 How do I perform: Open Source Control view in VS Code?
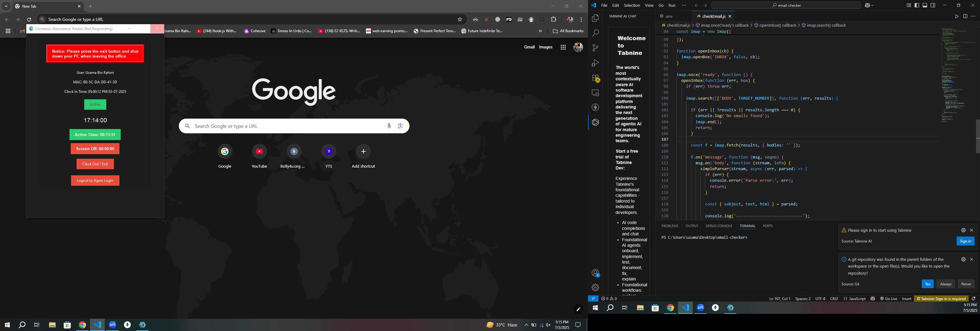(595, 48)
